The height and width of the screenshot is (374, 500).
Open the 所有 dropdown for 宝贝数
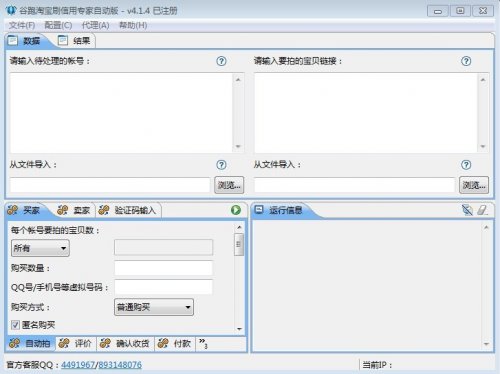click(x=40, y=248)
